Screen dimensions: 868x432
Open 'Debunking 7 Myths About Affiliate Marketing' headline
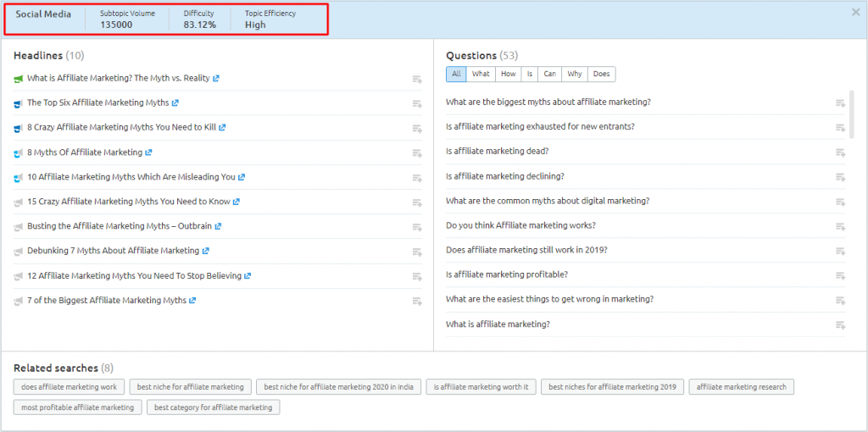click(x=113, y=251)
